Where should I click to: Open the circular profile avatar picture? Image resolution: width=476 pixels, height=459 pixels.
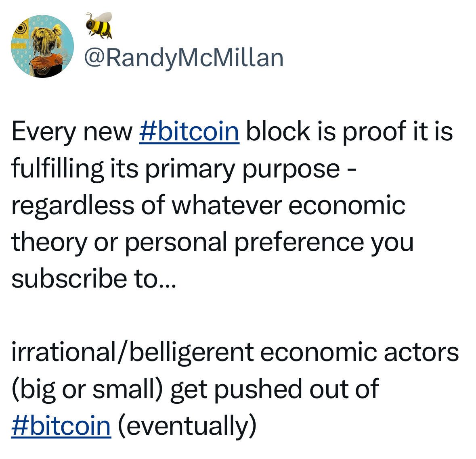(x=42, y=46)
